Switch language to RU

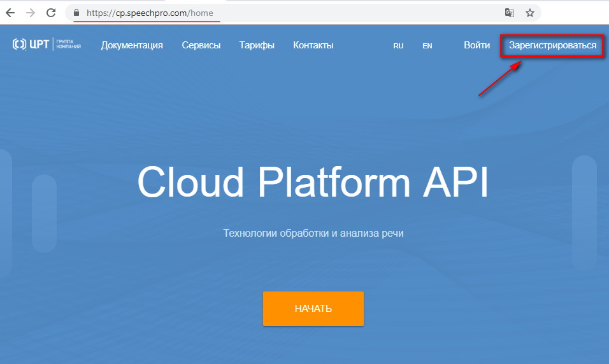398,46
